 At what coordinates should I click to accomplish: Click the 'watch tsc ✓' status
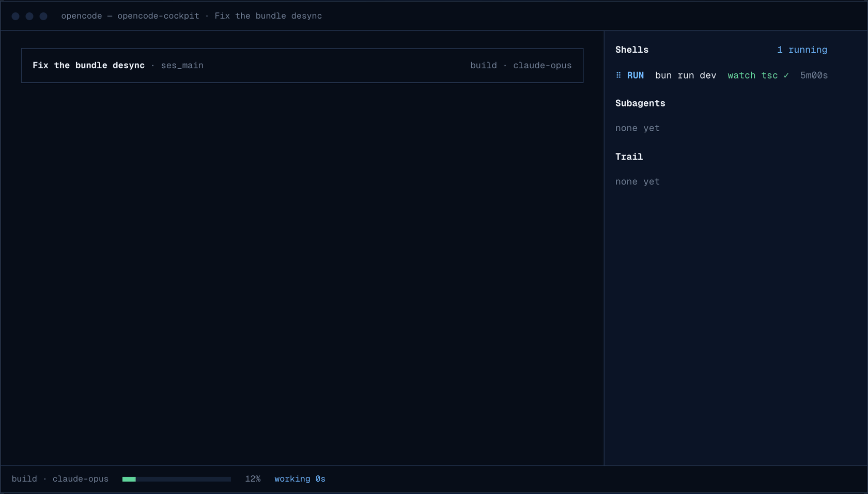[x=758, y=75]
